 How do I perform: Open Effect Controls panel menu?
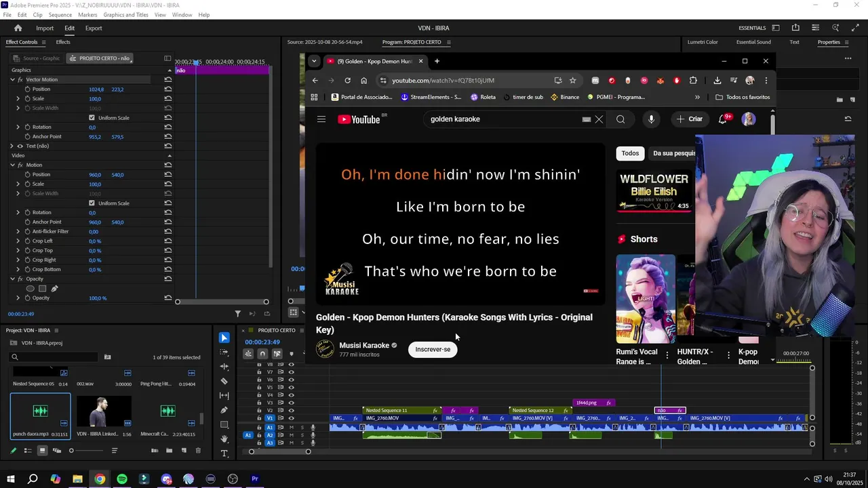(44, 42)
